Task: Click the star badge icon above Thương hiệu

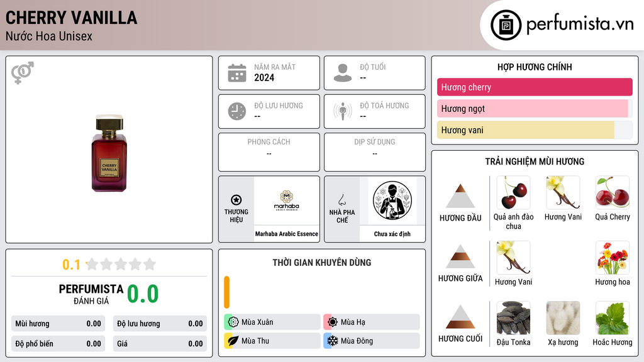Action: click(x=236, y=200)
